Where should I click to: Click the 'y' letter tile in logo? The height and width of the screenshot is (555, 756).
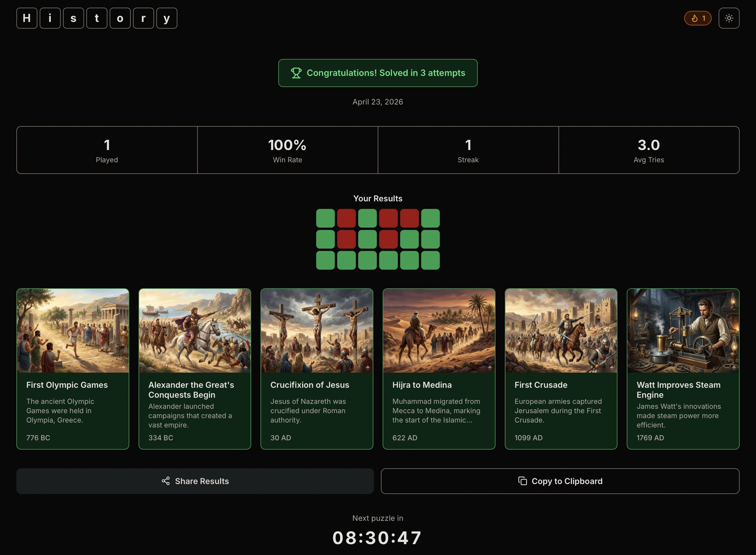[x=167, y=18]
